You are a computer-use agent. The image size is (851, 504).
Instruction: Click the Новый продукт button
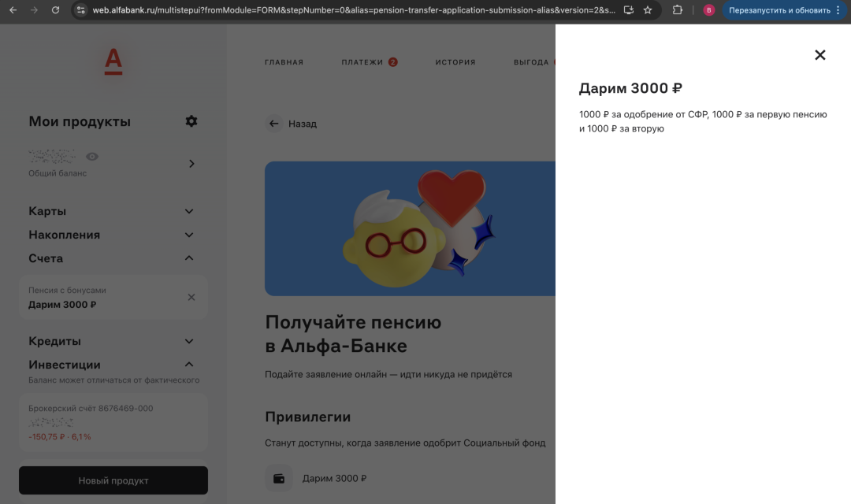[x=113, y=480]
